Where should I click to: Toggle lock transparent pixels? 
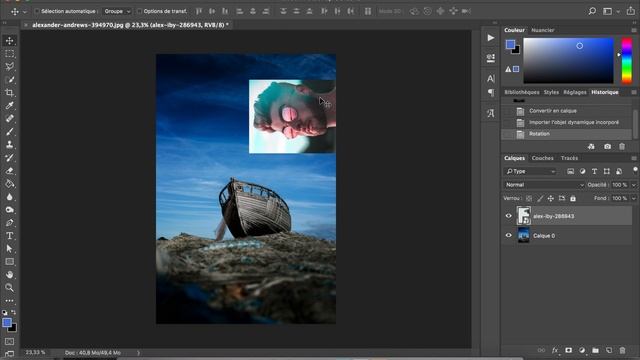coord(529,198)
